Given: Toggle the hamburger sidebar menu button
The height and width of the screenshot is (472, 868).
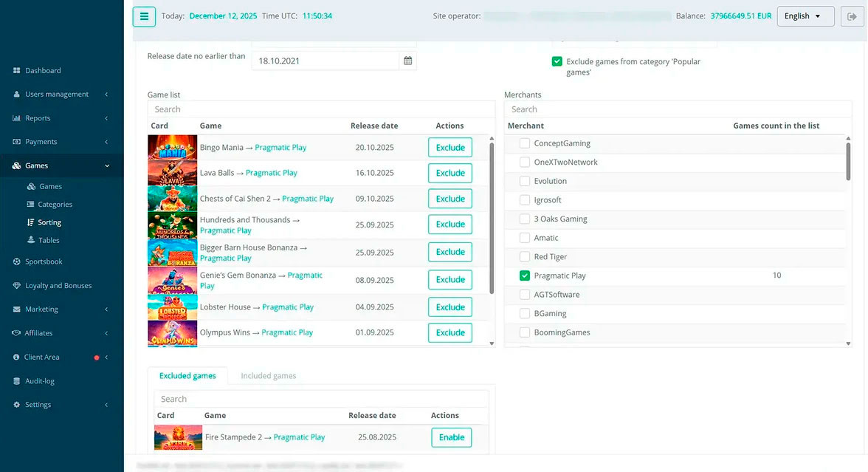Looking at the screenshot, I should coord(144,16).
